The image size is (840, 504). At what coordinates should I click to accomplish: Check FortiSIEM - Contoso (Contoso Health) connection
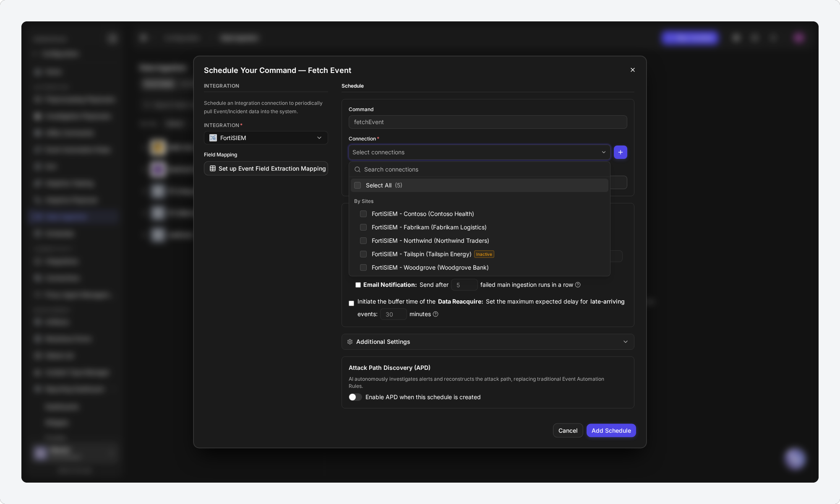pos(363,214)
